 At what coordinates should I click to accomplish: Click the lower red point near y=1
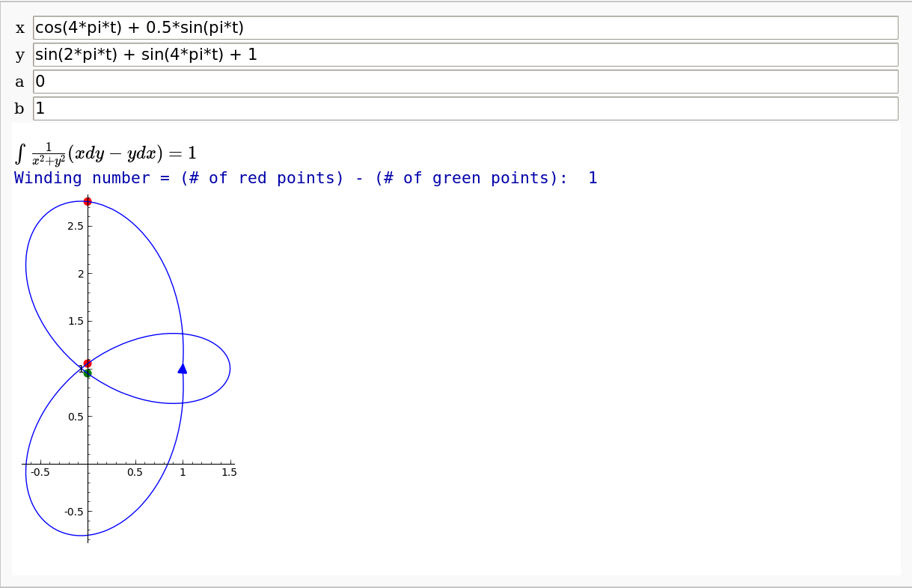(88, 364)
